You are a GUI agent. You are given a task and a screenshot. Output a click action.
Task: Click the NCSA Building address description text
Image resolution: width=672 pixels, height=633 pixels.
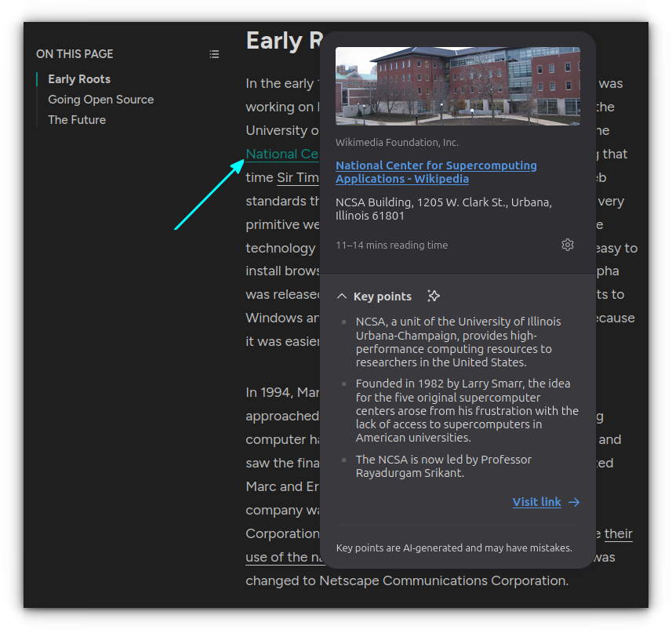444,209
